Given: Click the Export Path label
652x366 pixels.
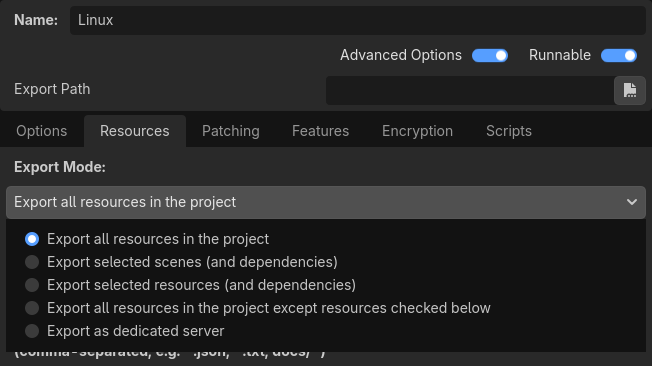Looking at the screenshot, I should [52, 89].
